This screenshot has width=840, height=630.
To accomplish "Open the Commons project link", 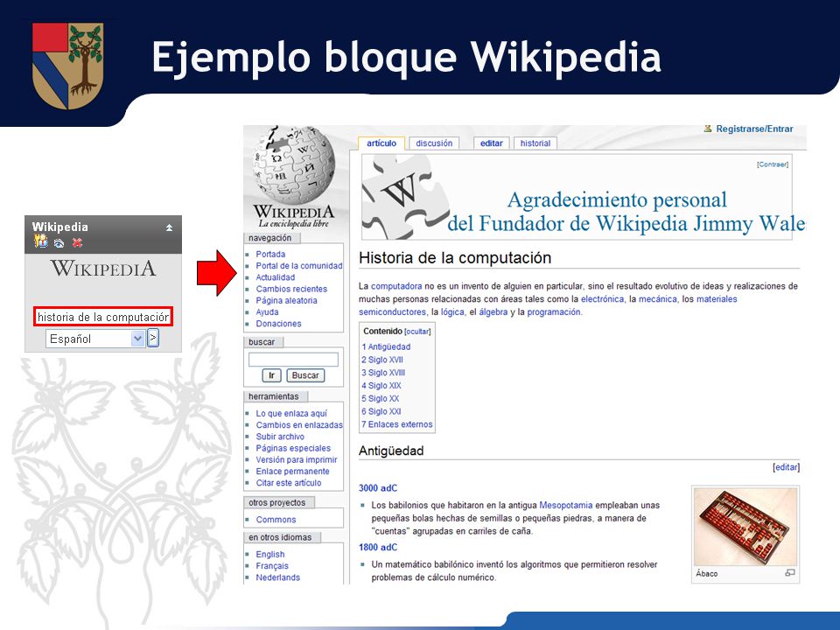I will (276, 520).
